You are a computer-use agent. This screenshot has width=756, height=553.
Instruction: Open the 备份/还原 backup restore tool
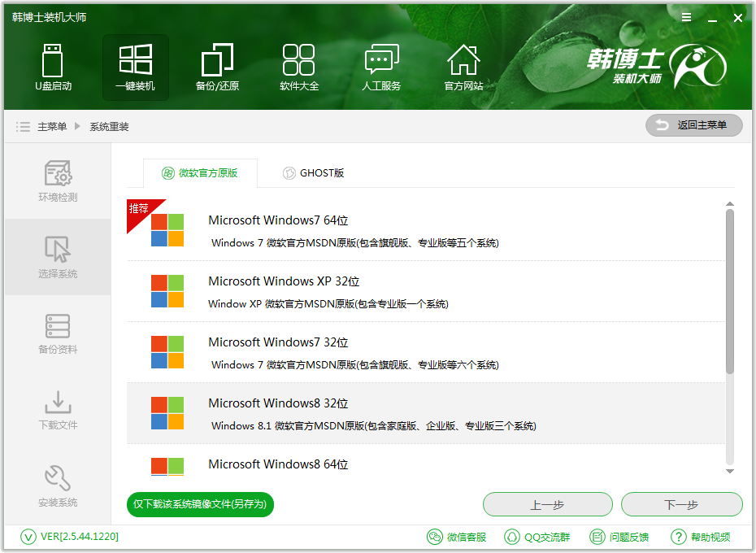click(217, 67)
